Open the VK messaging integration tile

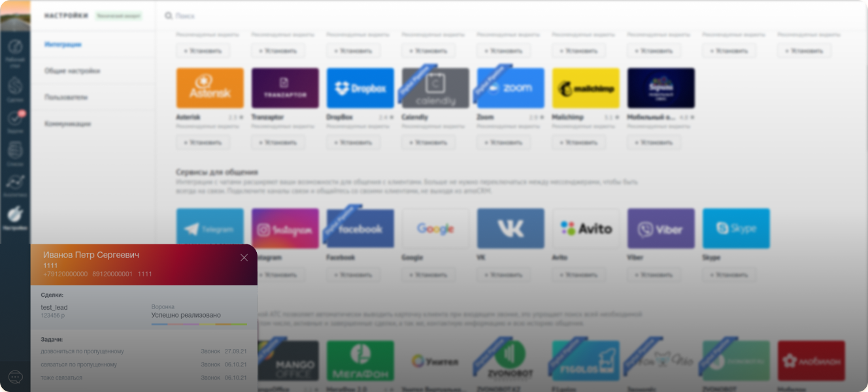pos(510,229)
